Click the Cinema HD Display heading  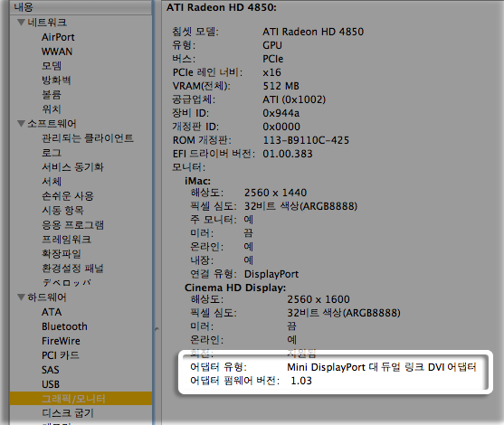tap(235, 288)
